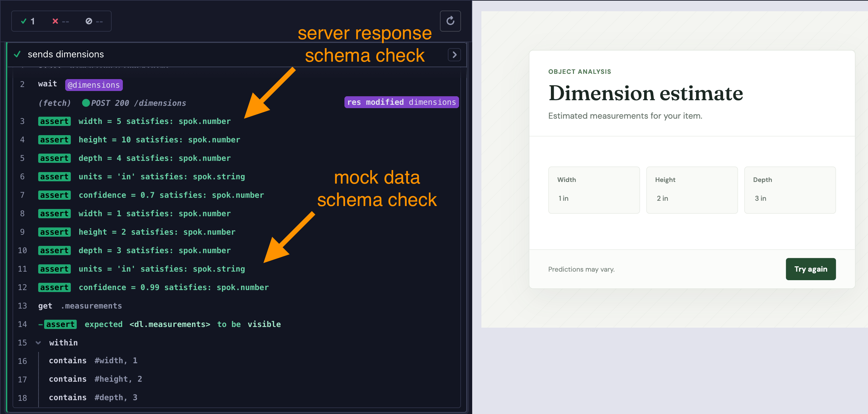Screen dimensions: 868x414
Task: Click the res modified dimensions badge
Action: pyautogui.click(x=401, y=102)
